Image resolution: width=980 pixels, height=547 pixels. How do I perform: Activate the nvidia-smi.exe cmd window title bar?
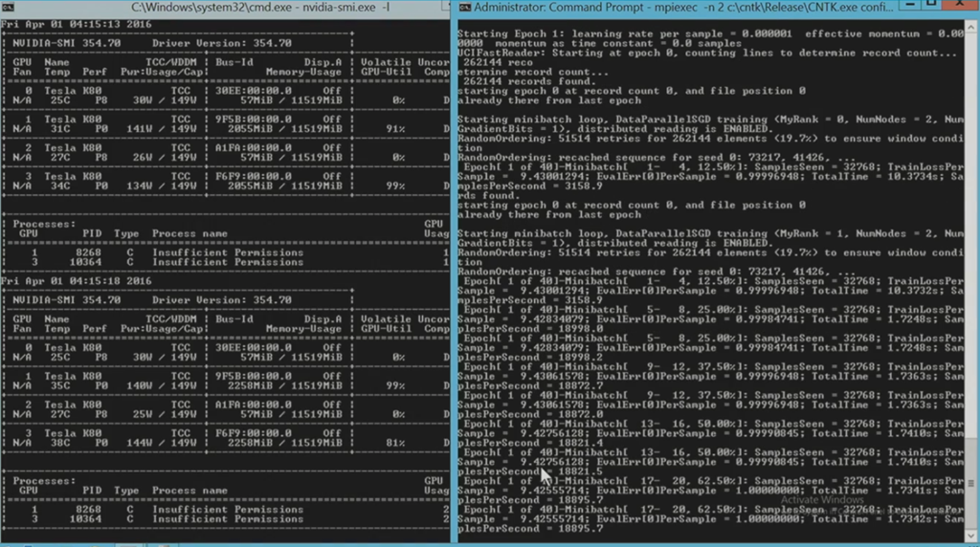260,8
